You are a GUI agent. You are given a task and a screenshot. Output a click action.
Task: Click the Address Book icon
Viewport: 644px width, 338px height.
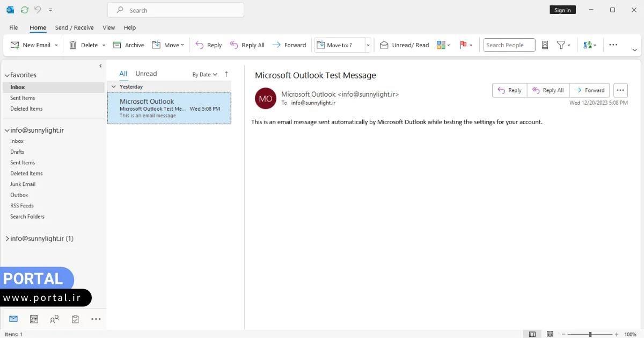[x=545, y=45]
